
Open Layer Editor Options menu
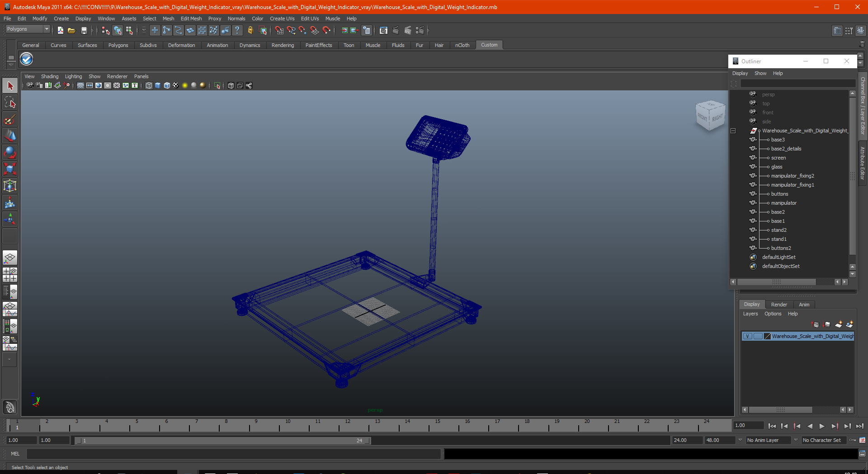[x=773, y=314]
